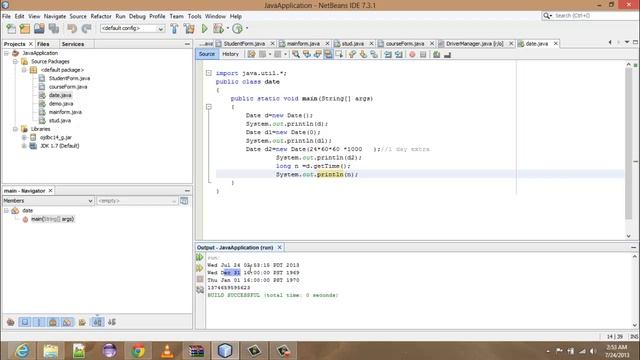Profile the project from the main toolbar
Image resolution: width=640 pixels, height=360 pixels.
(x=238, y=29)
